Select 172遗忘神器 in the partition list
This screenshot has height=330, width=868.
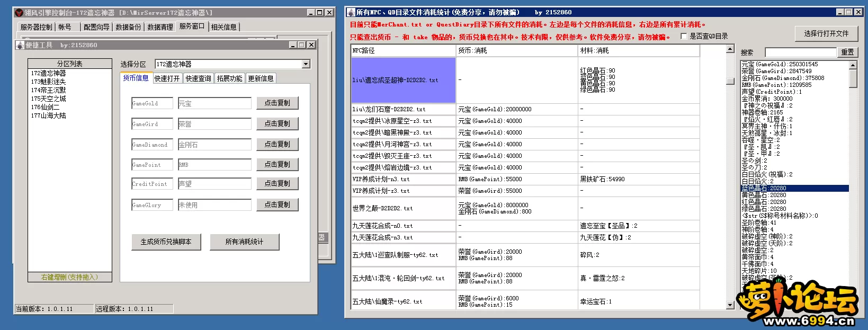click(49, 73)
